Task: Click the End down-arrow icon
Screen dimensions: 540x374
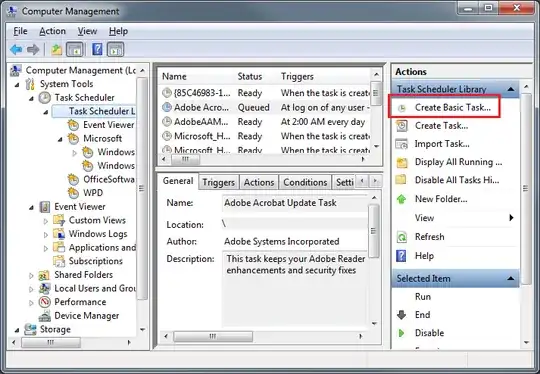Action: click(x=401, y=315)
